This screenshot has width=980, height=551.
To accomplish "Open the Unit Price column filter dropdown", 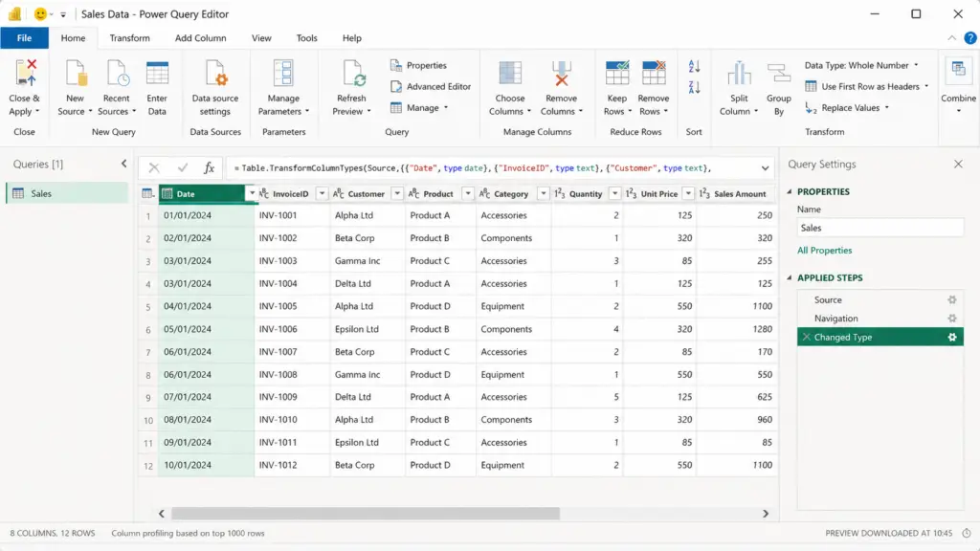I will click(688, 193).
